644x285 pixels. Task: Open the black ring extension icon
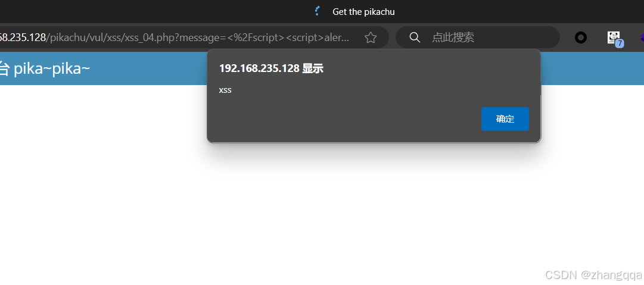[x=580, y=37]
